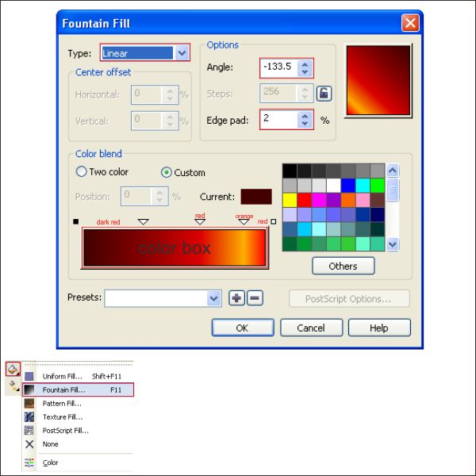Viewport: 476px width, 476px height.
Task: Click the Others color button
Action: click(x=343, y=266)
